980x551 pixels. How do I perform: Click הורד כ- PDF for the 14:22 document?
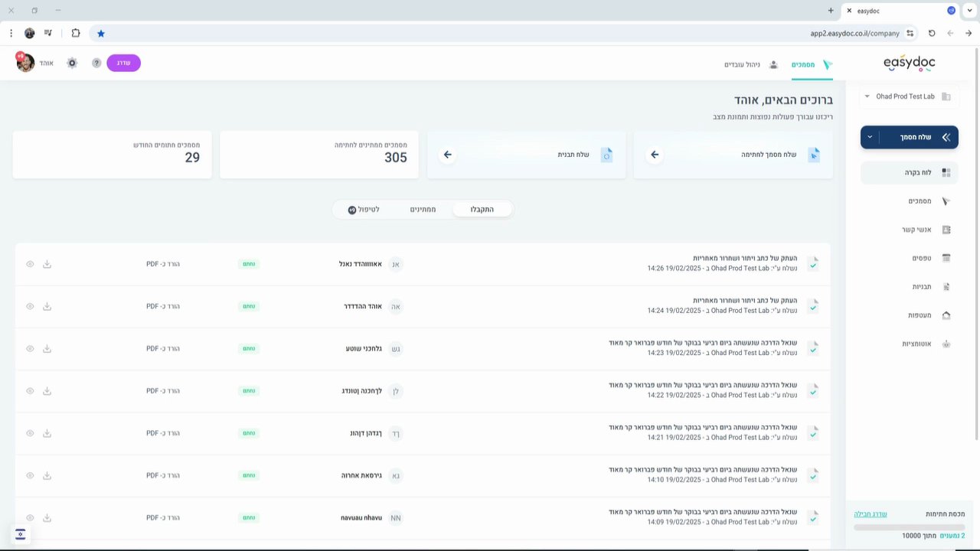coord(163,391)
